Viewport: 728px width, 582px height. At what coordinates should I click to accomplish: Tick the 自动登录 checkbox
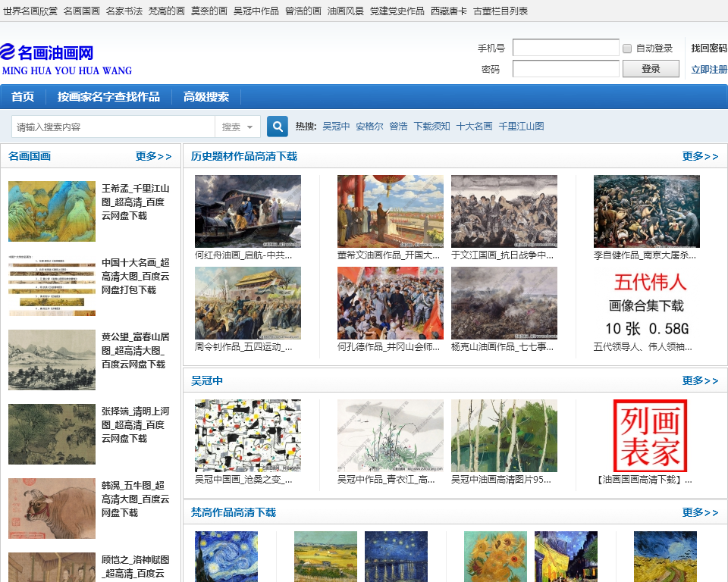[x=627, y=48]
